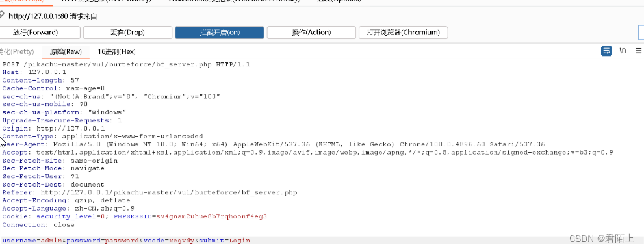The height and width of the screenshot is (249, 644).
Task: Open the message editor hamburger menu
Action: pos(639,51)
